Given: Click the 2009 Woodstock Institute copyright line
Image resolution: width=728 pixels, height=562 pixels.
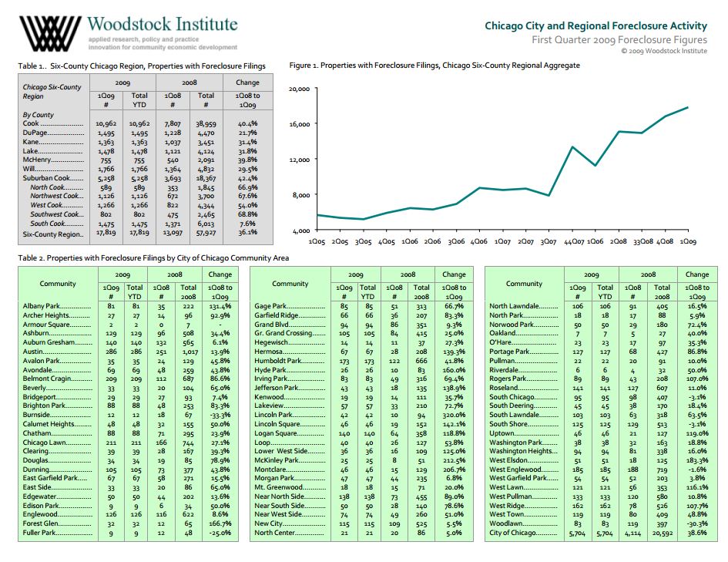Looking at the screenshot, I should click(664, 51).
